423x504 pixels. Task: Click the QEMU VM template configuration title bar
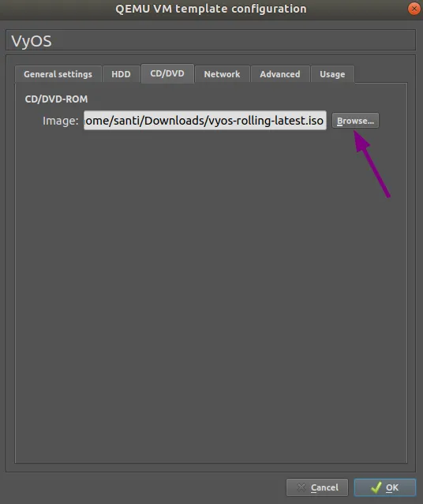point(211,9)
